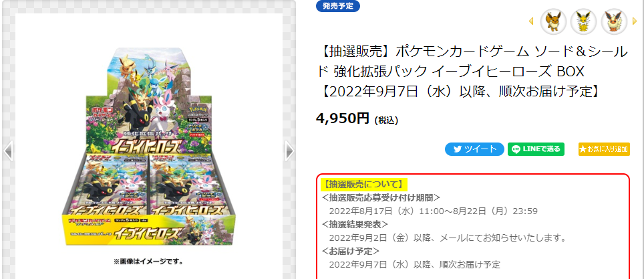Send product using LINEで送る button
Screen dimensions: 644x279
coord(536,149)
